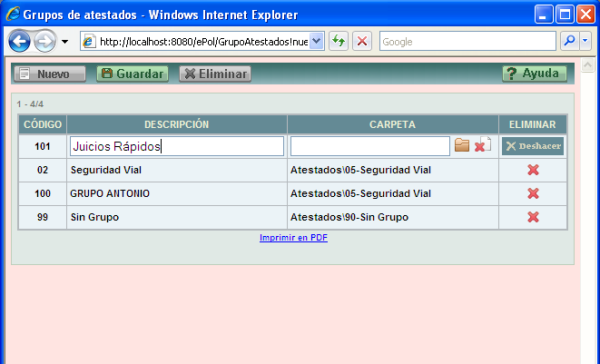
Task: Go forward with the browser Forward arrow
Action: (x=44, y=41)
